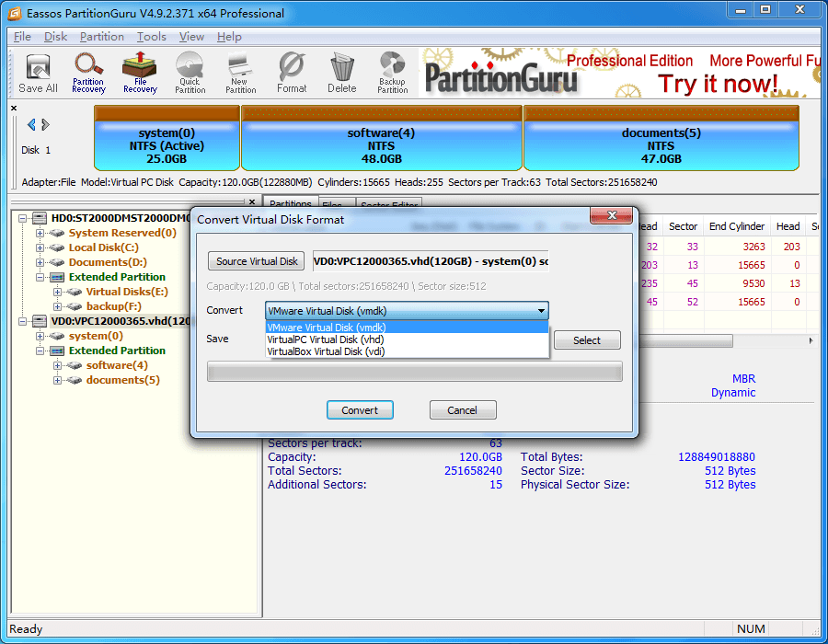Click the End Cylinder column header
The width and height of the screenshot is (828, 644).
(x=737, y=226)
